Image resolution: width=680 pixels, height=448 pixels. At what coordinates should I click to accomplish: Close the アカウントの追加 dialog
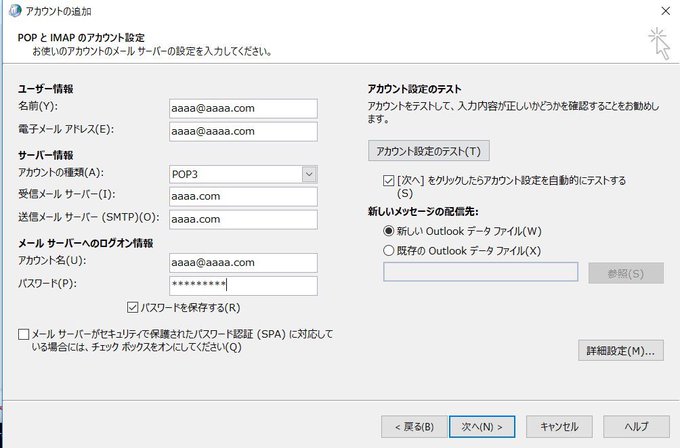point(665,10)
